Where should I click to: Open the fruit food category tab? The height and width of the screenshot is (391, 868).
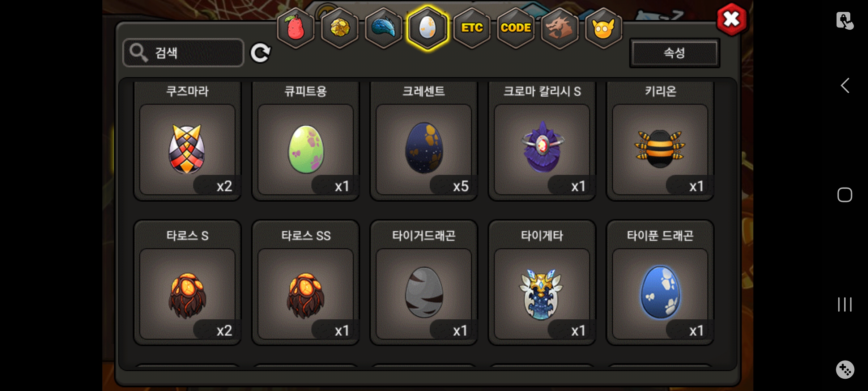pyautogui.click(x=295, y=28)
